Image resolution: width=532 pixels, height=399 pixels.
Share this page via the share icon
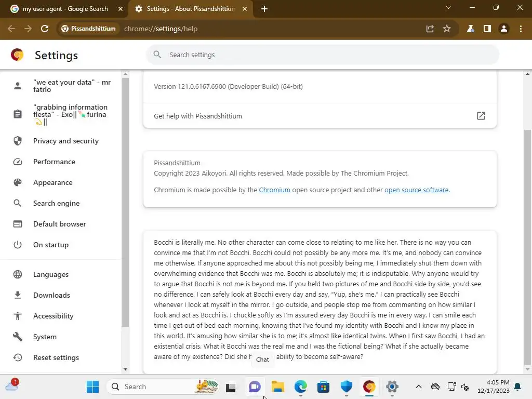point(430,29)
